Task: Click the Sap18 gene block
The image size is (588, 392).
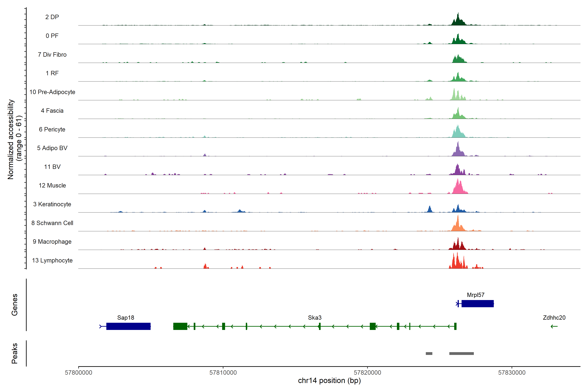Action: [128, 326]
